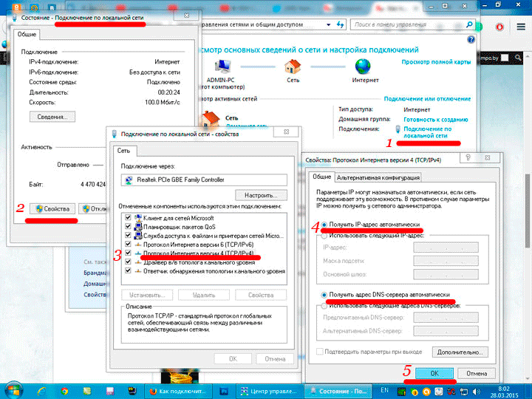This screenshot has height=399, width=532.
Task: Click 'Предпочитаемый DNS-сервер' input field
Action: click(x=446, y=318)
